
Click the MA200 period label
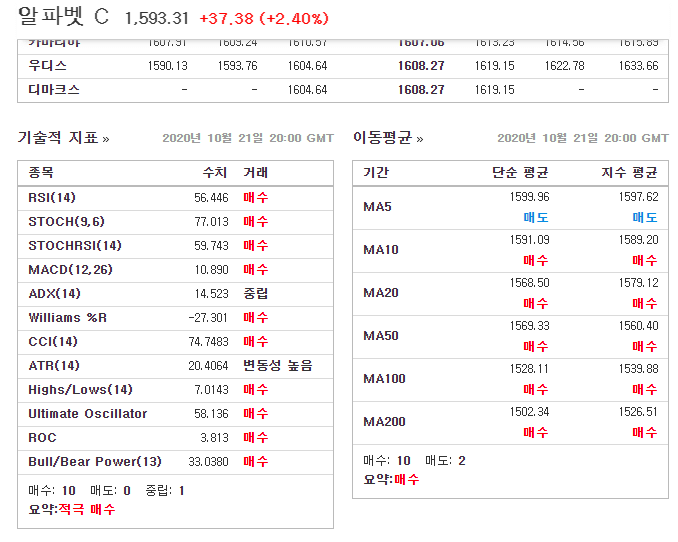pos(384,422)
